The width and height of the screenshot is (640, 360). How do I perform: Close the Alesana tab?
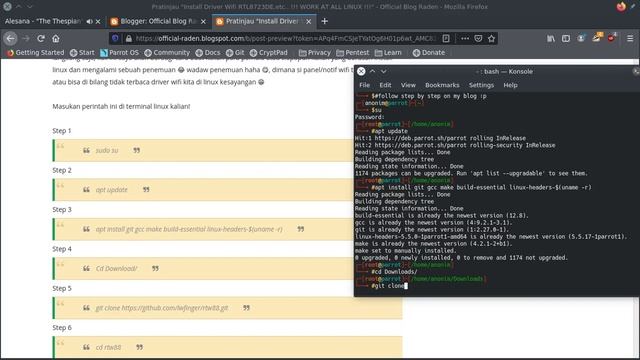(x=98, y=22)
